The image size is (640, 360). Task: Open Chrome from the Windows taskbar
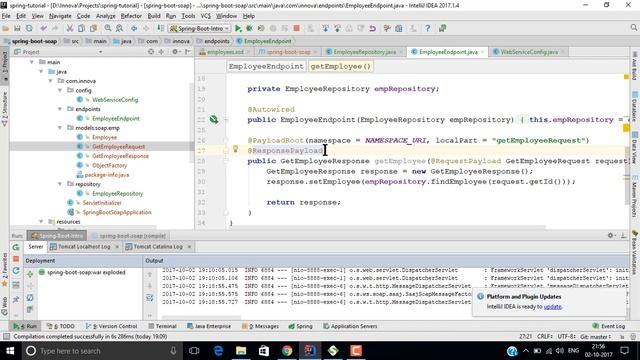click(287, 351)
